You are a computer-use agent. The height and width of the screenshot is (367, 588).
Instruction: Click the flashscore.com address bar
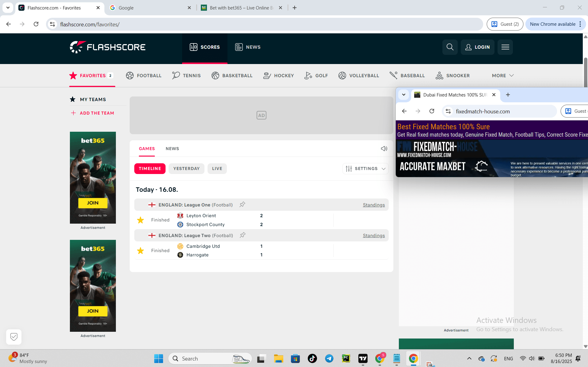(264, 24)
